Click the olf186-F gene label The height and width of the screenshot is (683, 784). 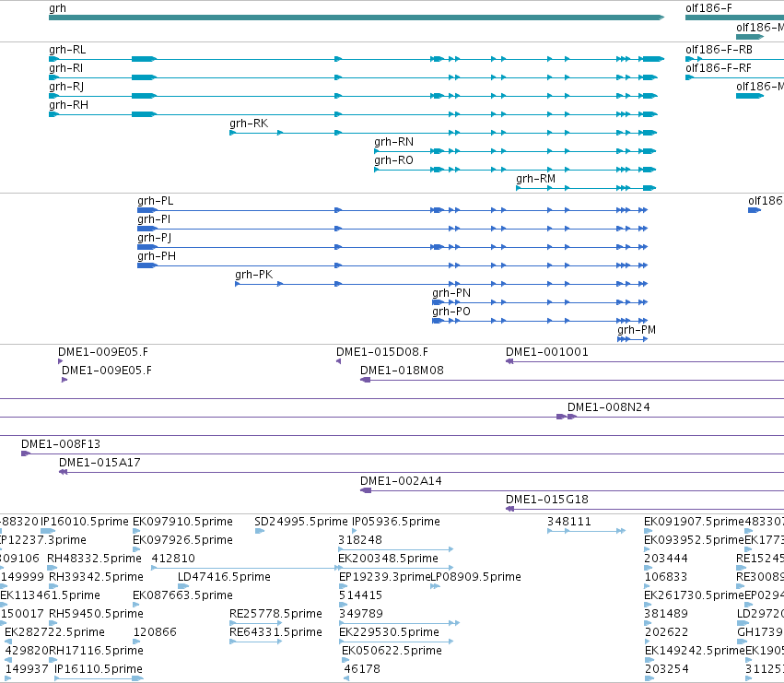point(708,8)
